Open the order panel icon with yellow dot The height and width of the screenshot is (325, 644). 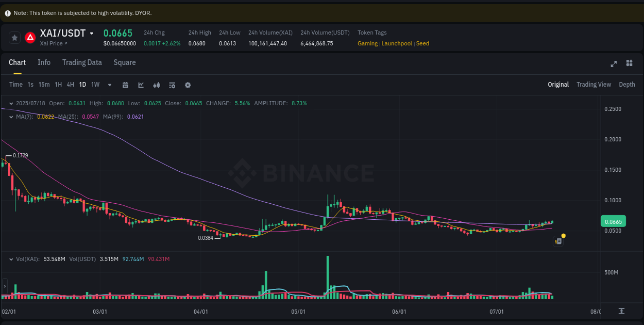click(558, 241)
